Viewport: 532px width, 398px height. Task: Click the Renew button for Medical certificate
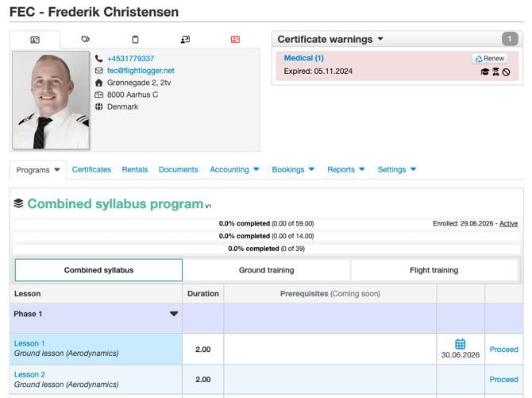(x=490, y=59)
